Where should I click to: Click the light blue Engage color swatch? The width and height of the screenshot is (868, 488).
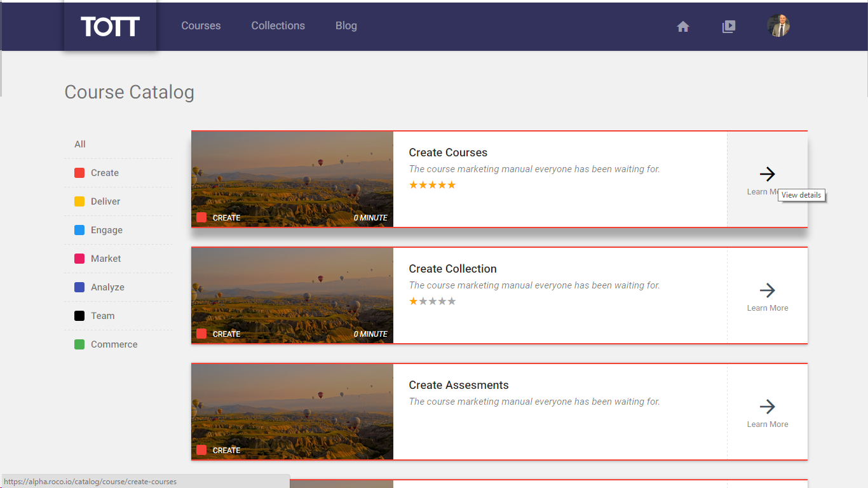point(79,230)
